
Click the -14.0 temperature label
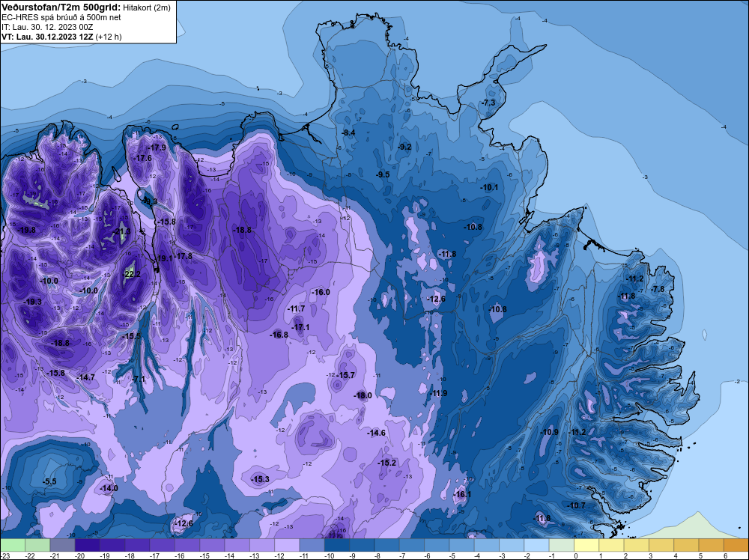coord(109,488)
